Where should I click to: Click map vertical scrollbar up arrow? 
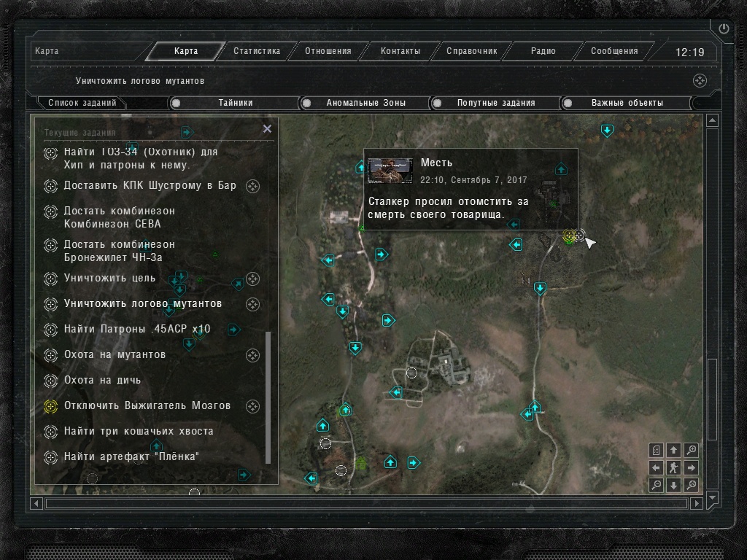(x=712, y=120)
